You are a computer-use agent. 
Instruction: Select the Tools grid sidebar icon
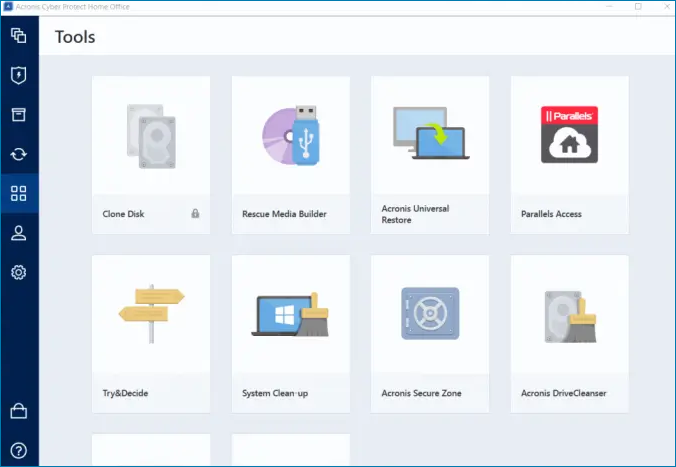[x=18, y=193]
